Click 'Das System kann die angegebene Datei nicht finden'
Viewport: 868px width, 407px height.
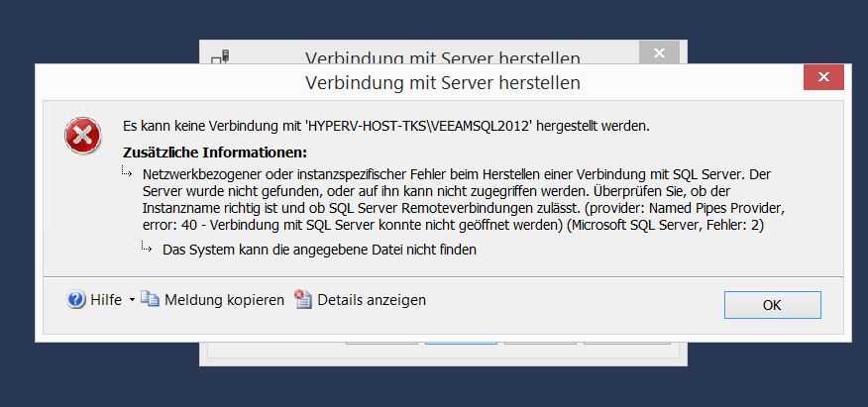(319, 250)
